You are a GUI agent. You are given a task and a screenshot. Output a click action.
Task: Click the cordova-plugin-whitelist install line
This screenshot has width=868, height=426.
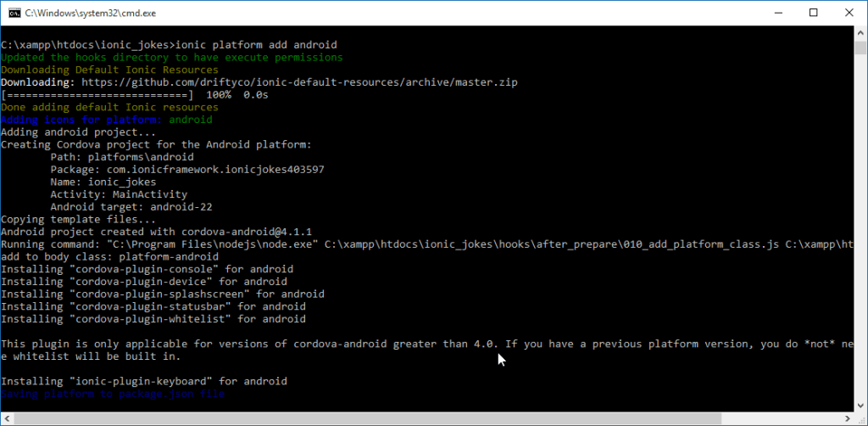[x=153, y=319]
